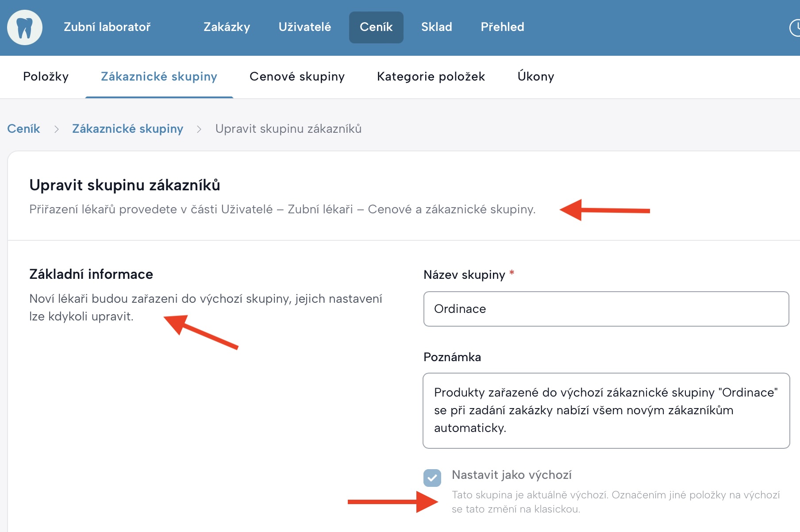Image resolution: width=800 pixels, height=532 pixels.
Task: Open the Uživatelé menu item
Action: (304, 27)
